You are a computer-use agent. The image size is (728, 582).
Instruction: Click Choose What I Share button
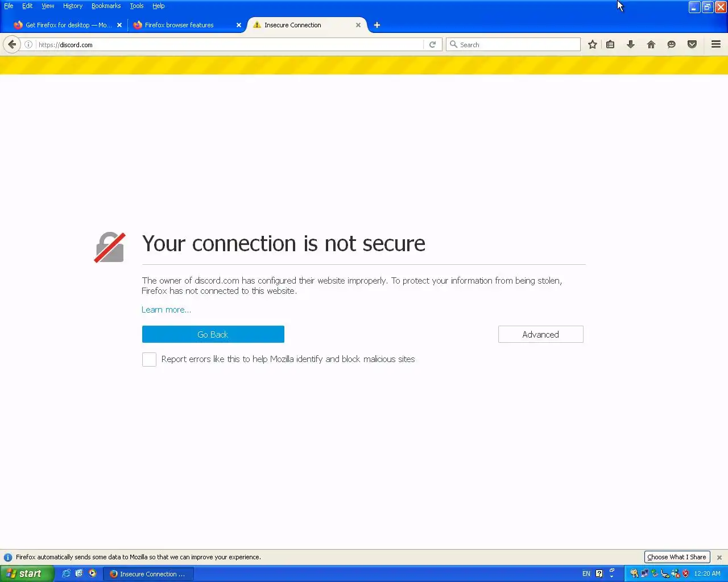click(x=677, y=557)
